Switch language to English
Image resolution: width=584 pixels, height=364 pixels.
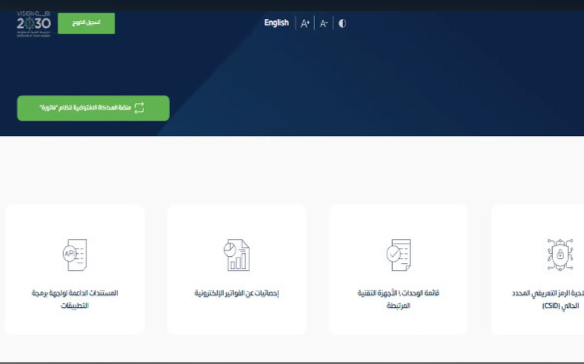[x=276, y=23]
